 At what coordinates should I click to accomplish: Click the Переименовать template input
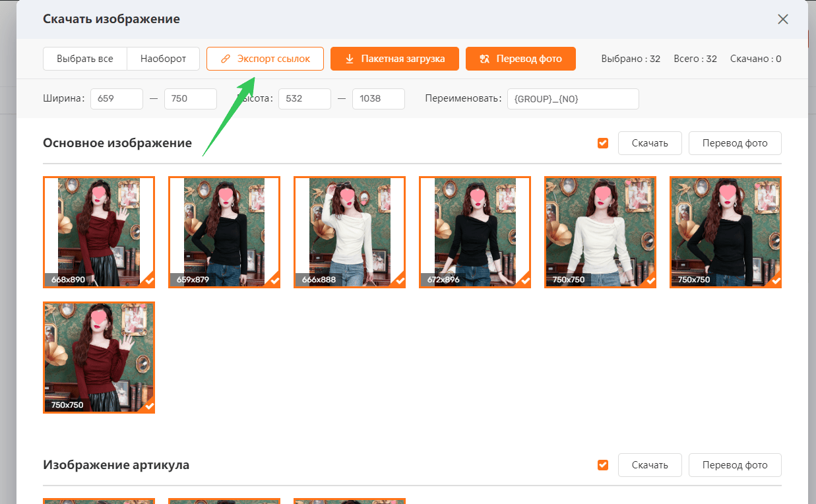tap(573, 99)
